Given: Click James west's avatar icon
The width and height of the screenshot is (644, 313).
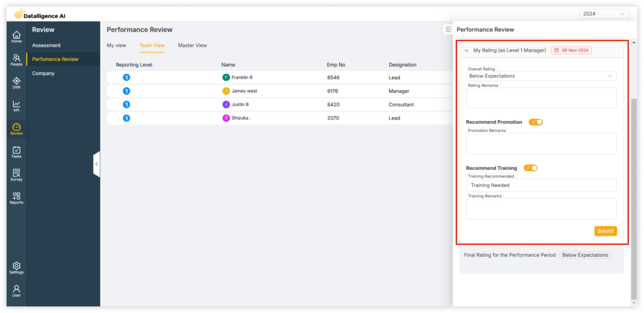Looking at the screenshot, I should [226, 91].
